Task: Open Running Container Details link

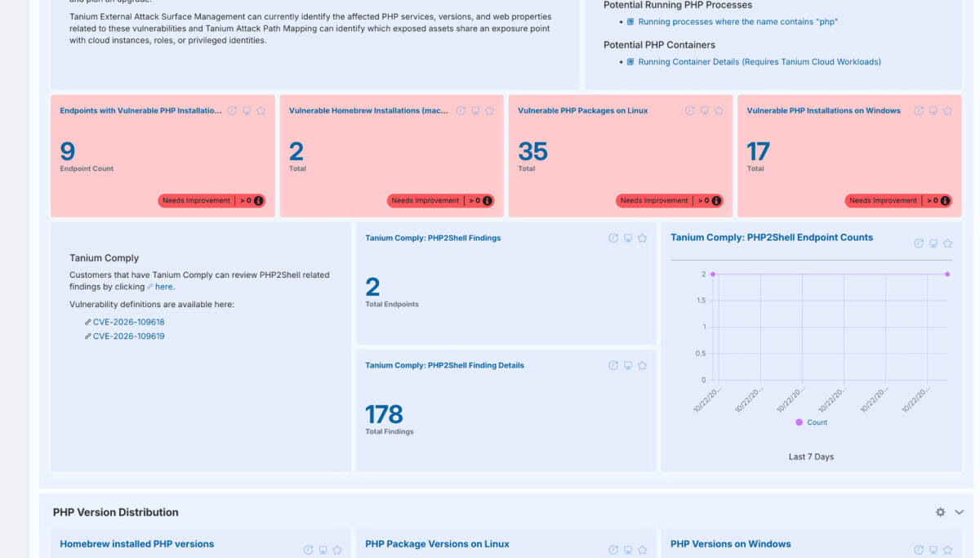Action: [x=759, y=62]
